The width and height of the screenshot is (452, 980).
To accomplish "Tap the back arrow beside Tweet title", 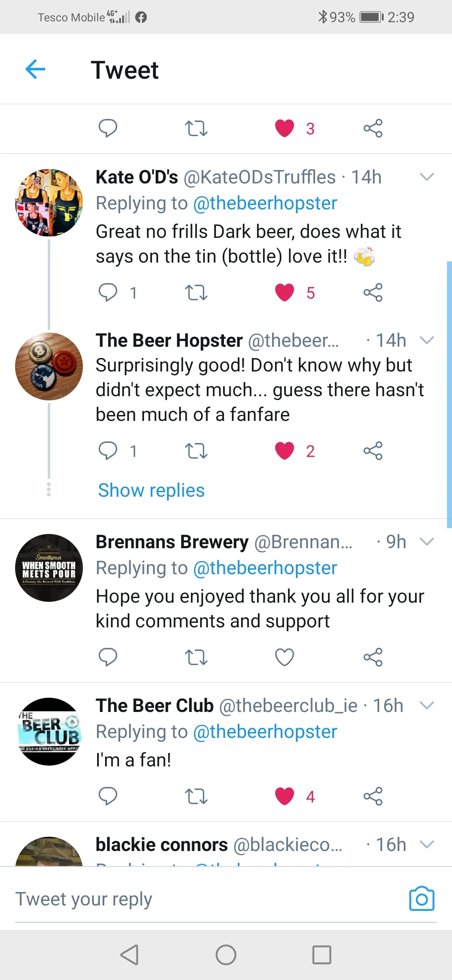I will (x=36, y=69).
